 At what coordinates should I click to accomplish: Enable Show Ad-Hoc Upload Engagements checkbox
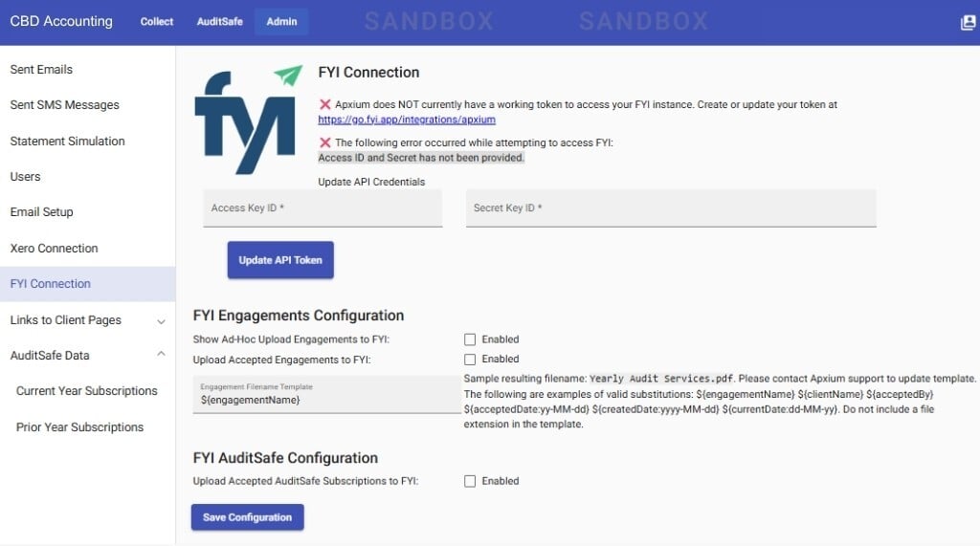click(470, 339)
